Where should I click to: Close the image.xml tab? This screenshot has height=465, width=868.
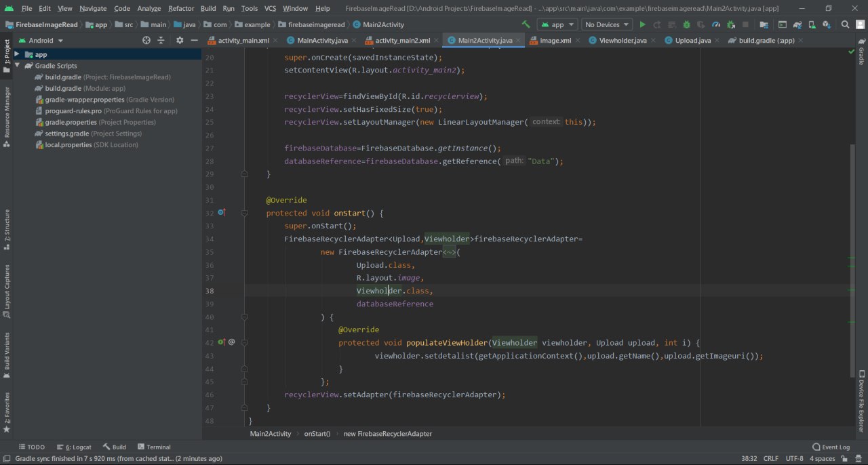(578, 41)
